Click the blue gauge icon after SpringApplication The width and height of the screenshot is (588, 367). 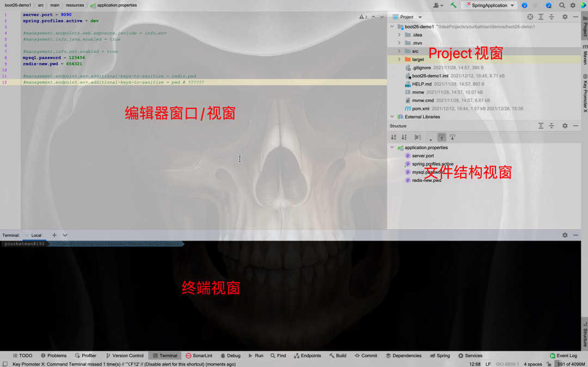524,5
